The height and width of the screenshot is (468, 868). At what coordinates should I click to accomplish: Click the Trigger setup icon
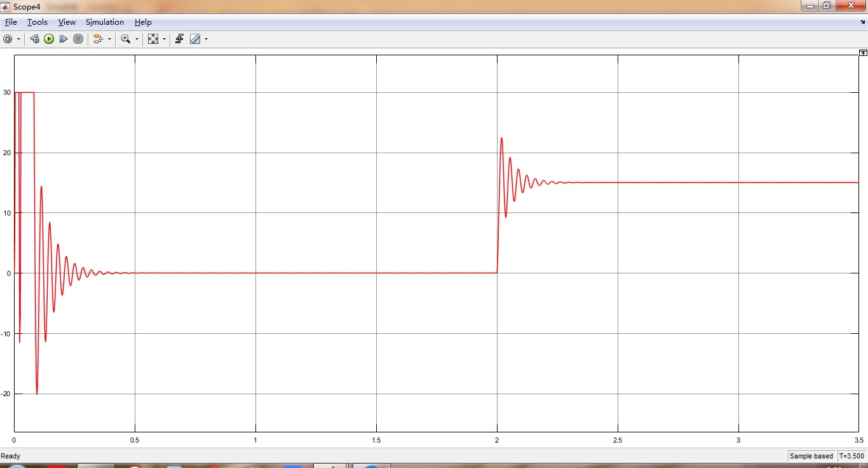(x=179, y=39)
